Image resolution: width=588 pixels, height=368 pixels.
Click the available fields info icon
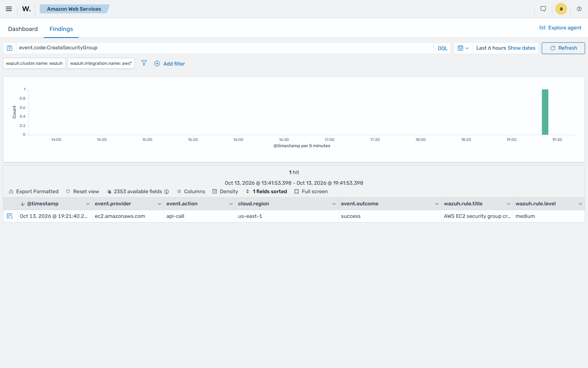click(166, 192)
